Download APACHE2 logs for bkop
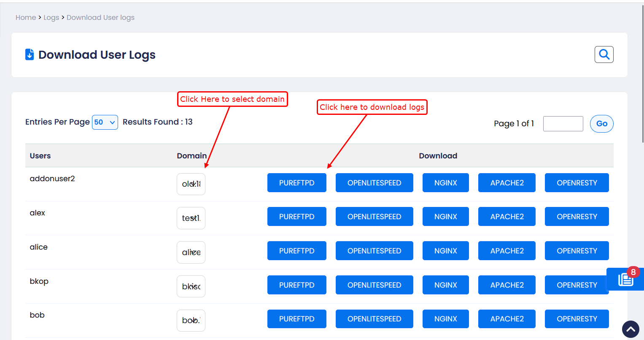The height and width of the screenshot is (340, 644). tap(507, 285)
